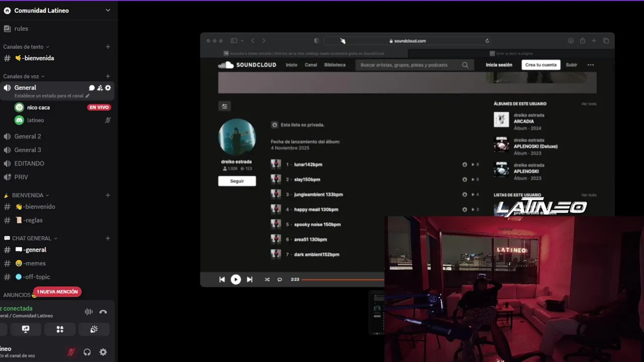Play track dark ambient152bpm
The image size is (644, 362).
[x=316, y=254]
